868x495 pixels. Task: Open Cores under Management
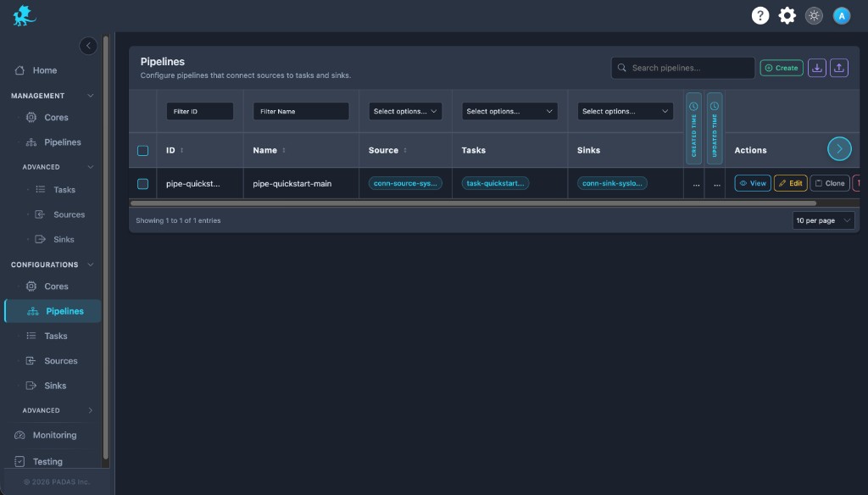click(56, 117)
